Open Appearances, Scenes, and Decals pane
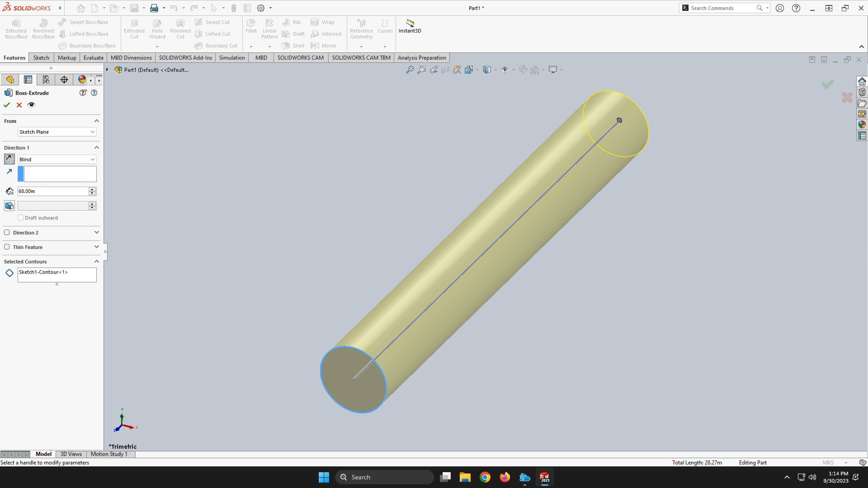 862,125
